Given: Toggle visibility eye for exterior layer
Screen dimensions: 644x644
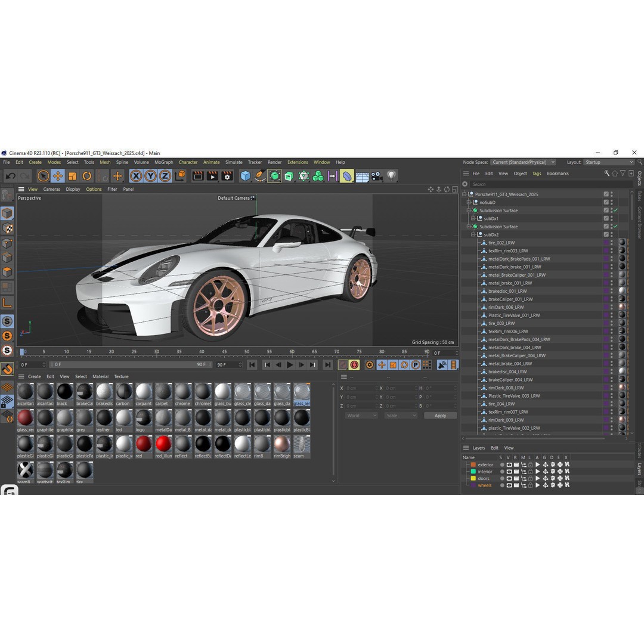Looking at the screenshot, I should (509, 465).
